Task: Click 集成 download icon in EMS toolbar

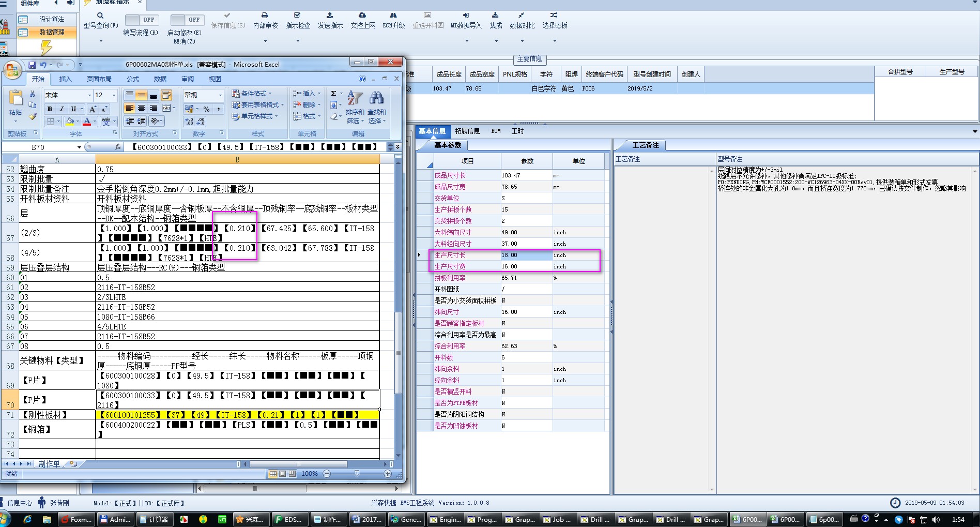Action: [495, 16]
